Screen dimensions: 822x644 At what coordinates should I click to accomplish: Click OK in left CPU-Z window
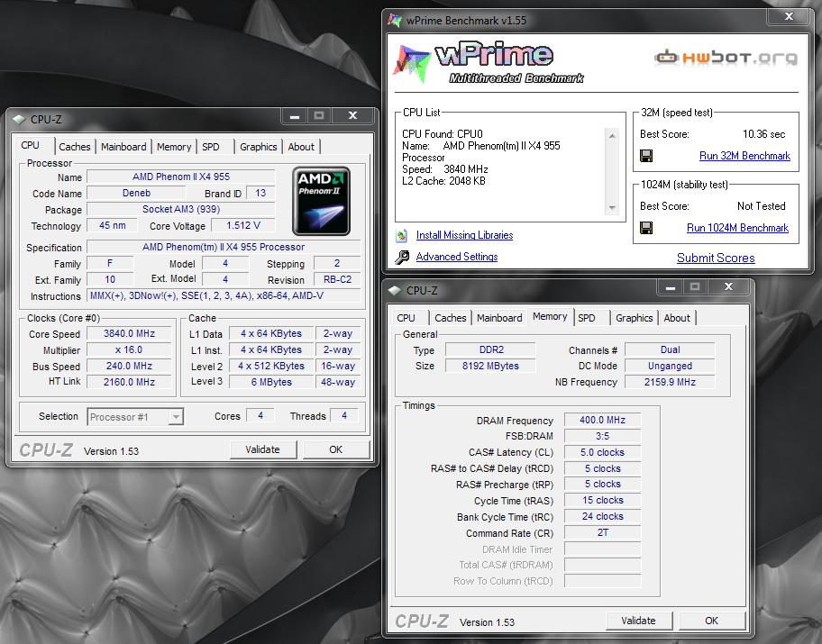[x=336, y=449]
